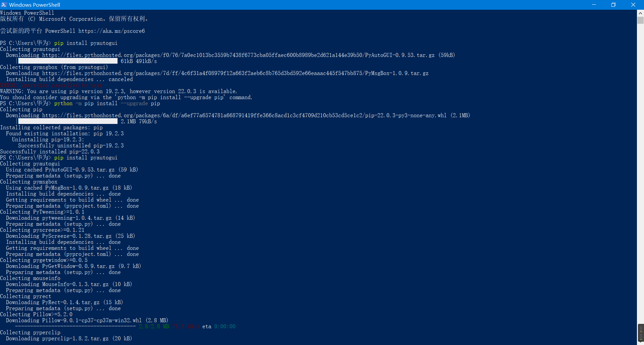The height and width of the screenshot is (345, 644).
Task: Grab the vertical scrollbar thumb
Action: (x=640, y=20)
